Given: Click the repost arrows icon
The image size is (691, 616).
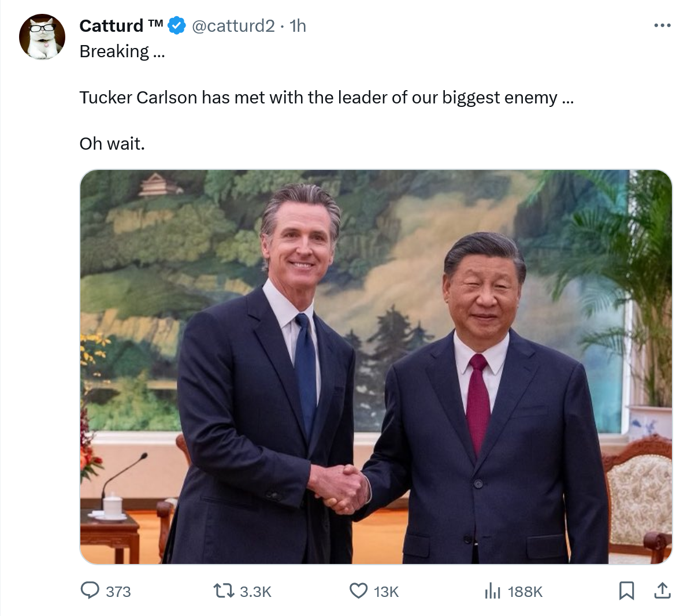Looking at the screenshot, I should (224, 591).
